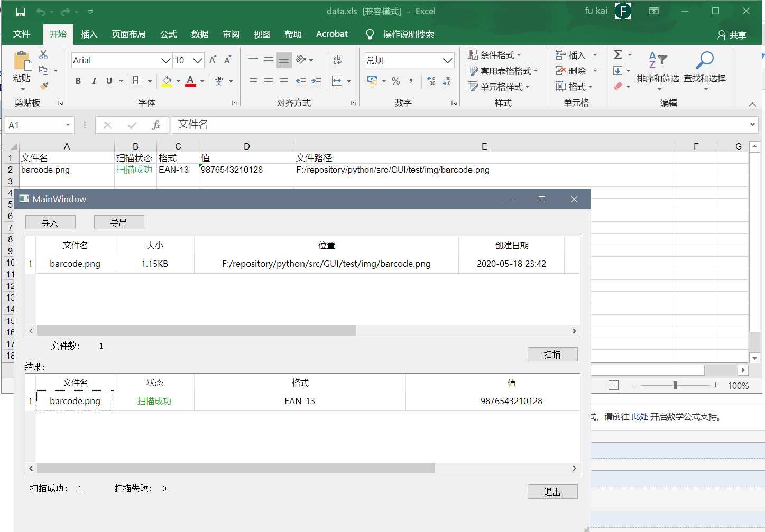The width and height of the screenshot is (765, 532).
Task: Toggle Bold formatting
Action: pos(78,81)
